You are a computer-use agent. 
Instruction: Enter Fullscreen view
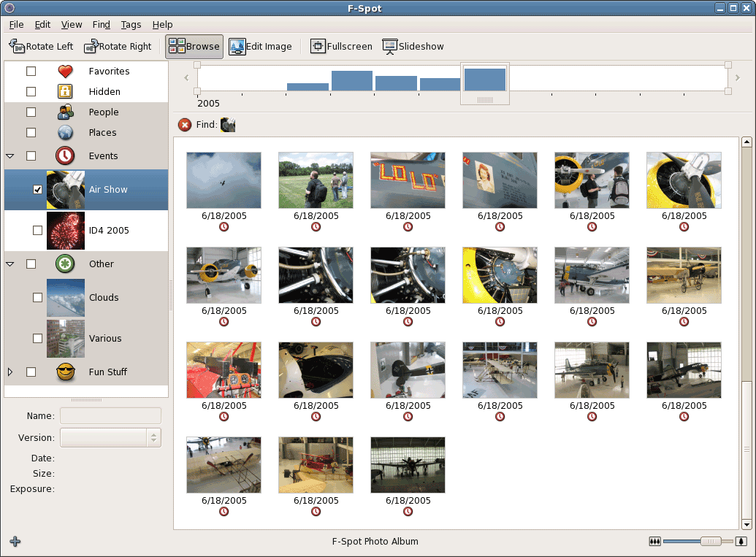click(x=341, y=46)
